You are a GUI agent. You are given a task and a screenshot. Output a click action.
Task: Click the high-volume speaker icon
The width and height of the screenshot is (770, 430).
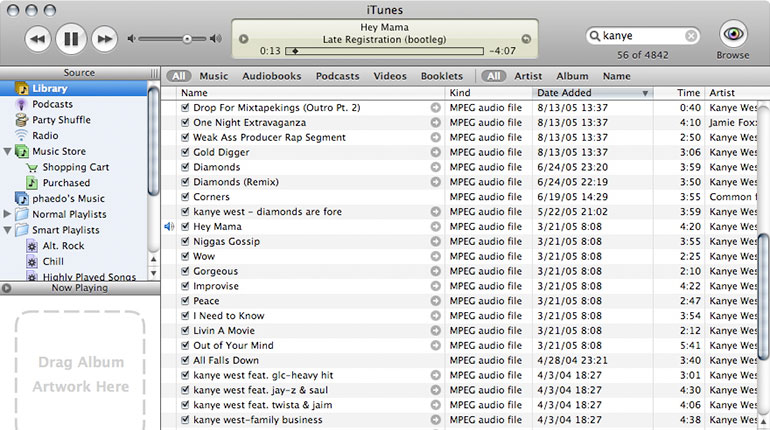pyautogui.click(x=216, y=38)
